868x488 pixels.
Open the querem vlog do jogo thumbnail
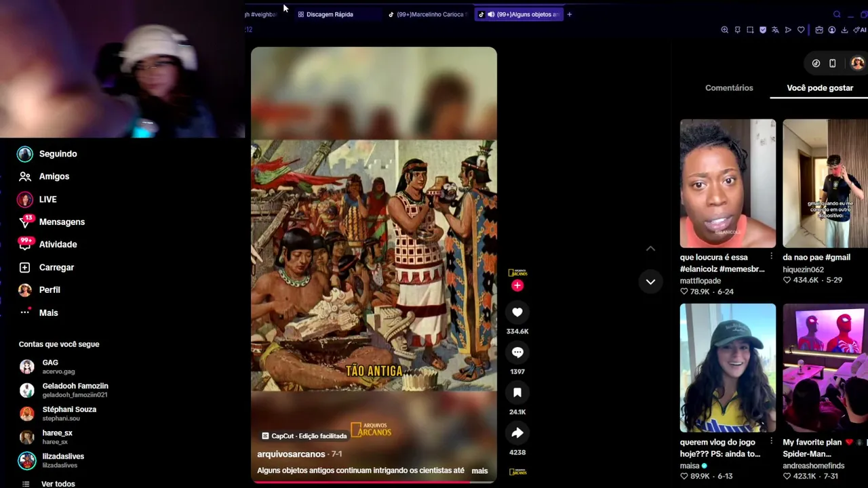click(x=728, y=368)
